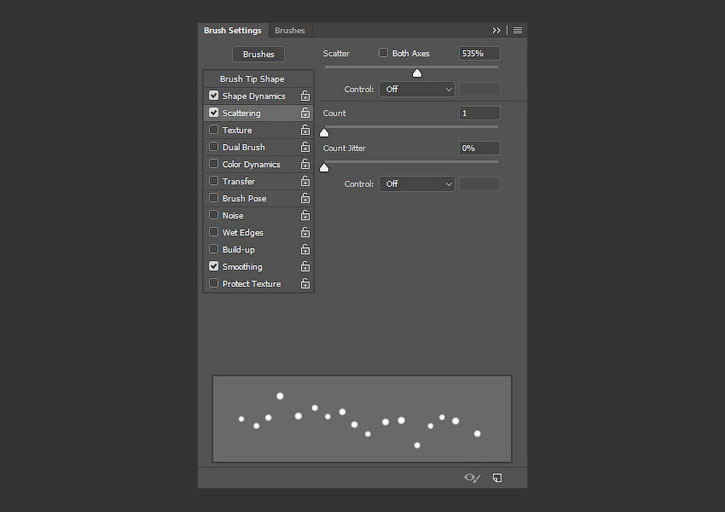The height and width of the screenshot is (512, 725).
Task: Click the lock icon next to Shape Dynamics
Action: 305,96
